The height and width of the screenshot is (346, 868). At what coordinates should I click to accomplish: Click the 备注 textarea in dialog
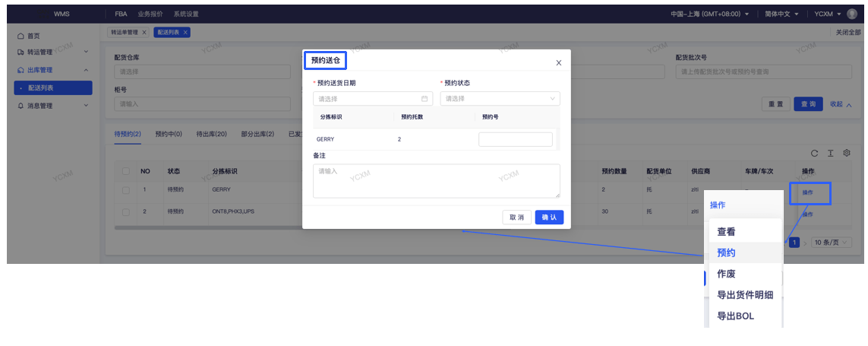click(436, 181)
